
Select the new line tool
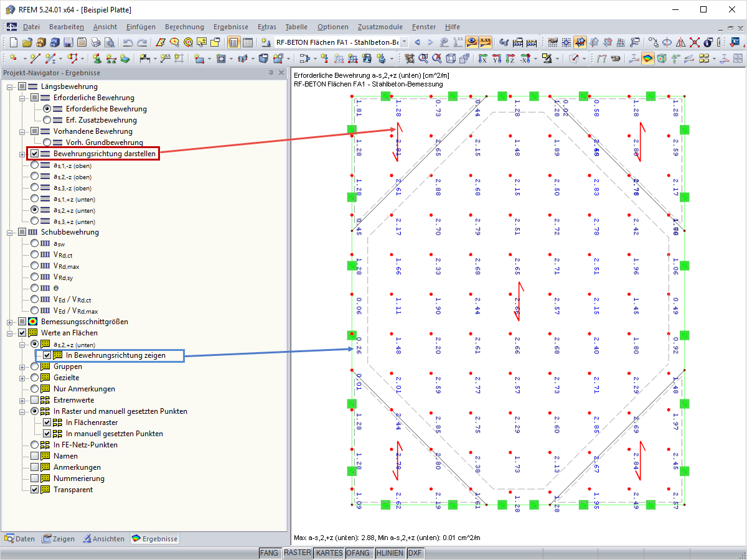[x=35, y=58]
